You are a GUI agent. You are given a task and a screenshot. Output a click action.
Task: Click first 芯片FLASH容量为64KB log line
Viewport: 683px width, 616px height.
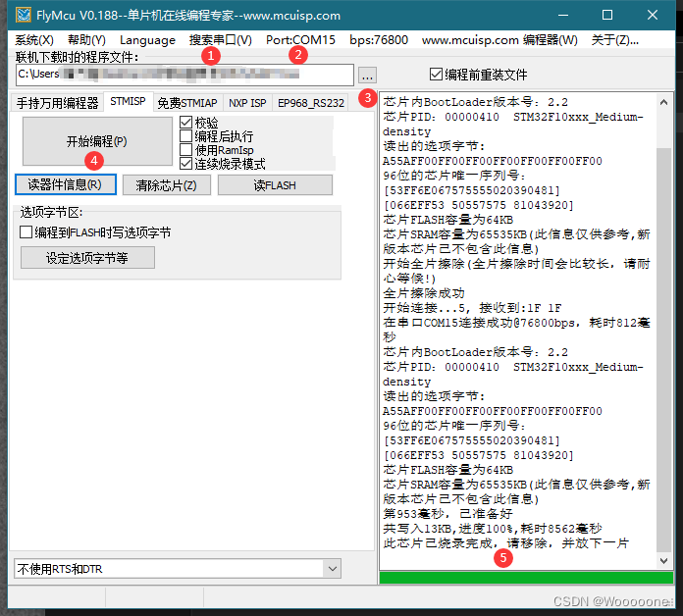pos(447,220)
